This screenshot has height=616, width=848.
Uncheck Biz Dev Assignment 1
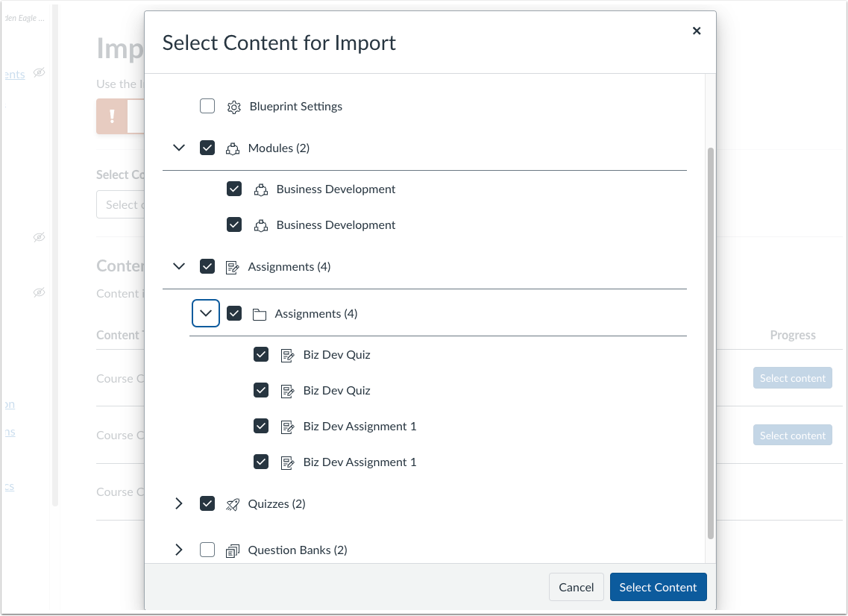[x=261, y=426]
